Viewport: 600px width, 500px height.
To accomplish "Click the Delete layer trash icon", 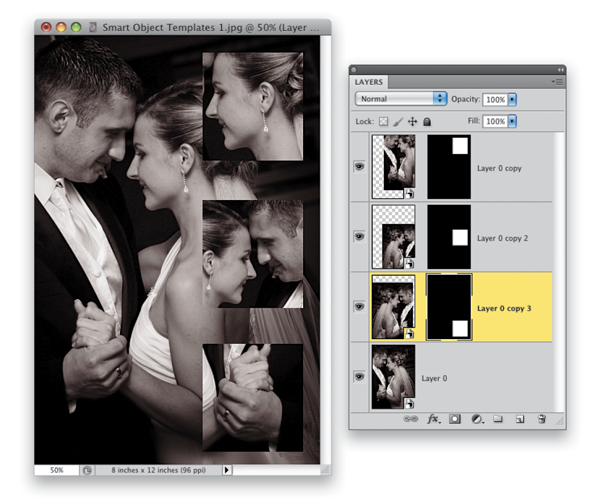I will click(x=541, y=419).
